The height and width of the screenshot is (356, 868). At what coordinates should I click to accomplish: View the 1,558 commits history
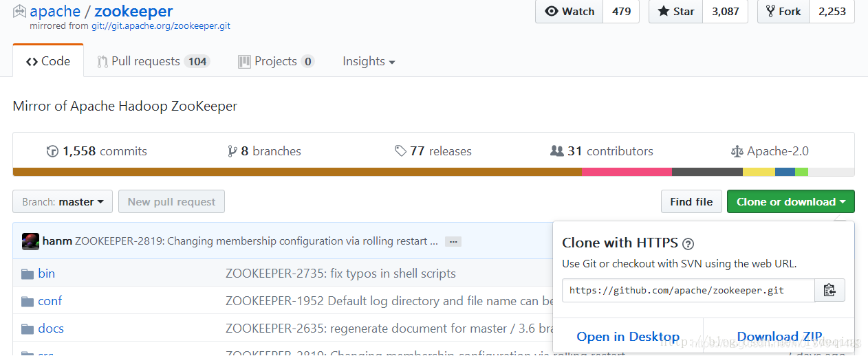[x=96, y=151]
